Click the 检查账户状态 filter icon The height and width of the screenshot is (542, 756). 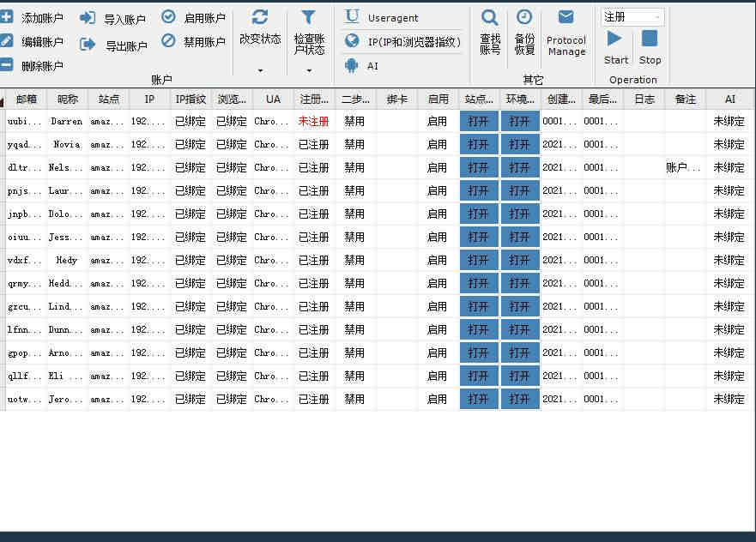coord(309,17)
